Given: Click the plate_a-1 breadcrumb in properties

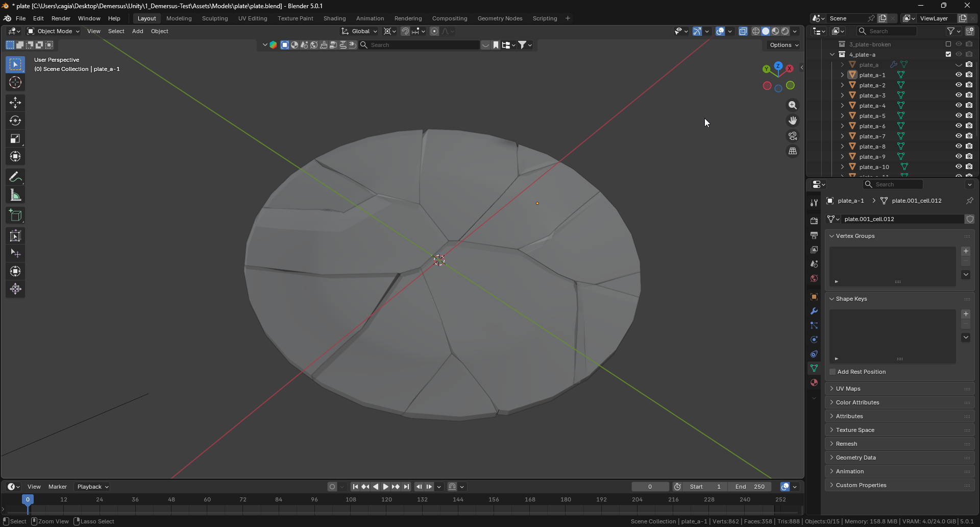Looking at the screenshot, I should point(850,201).
